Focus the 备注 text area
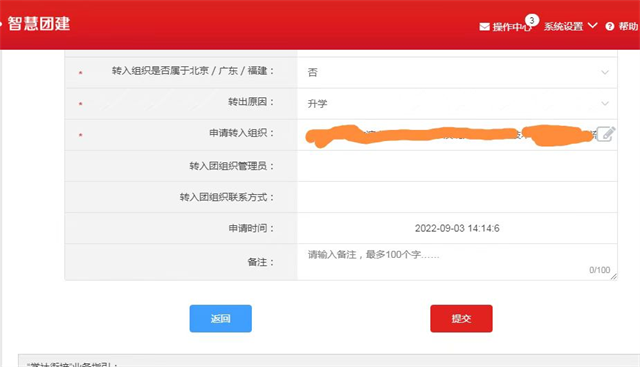640x367 pixels. pyautogui.click(x=457, y=262)
